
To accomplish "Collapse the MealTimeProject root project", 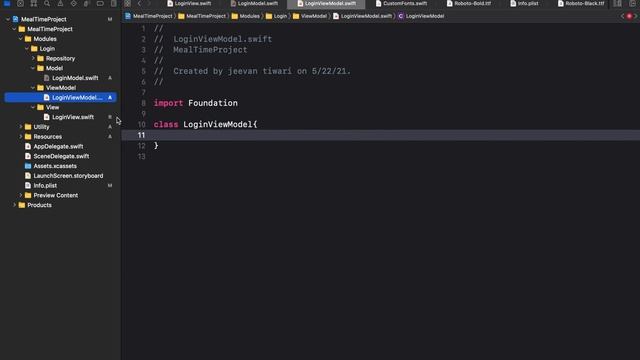I will [x=8, y=19].
